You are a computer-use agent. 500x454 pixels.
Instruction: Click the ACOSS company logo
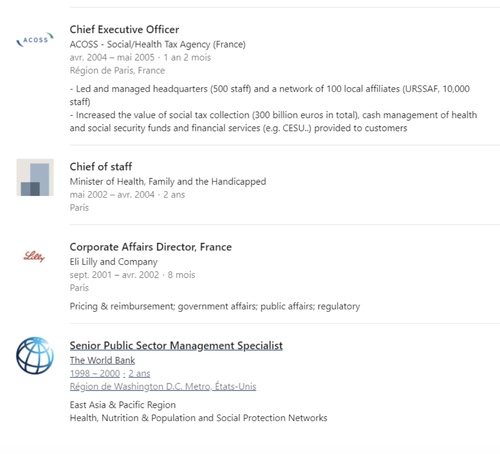(35, 39)
